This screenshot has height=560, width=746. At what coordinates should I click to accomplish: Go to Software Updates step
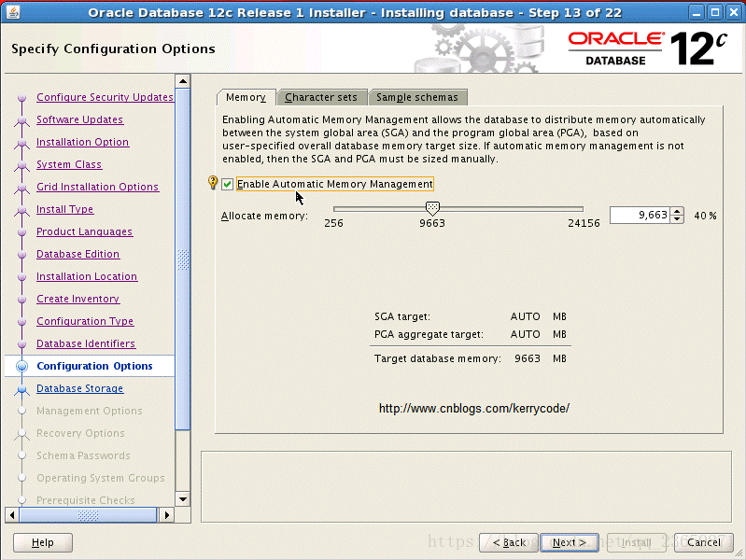pyautogui.click(x=80, y=119)
